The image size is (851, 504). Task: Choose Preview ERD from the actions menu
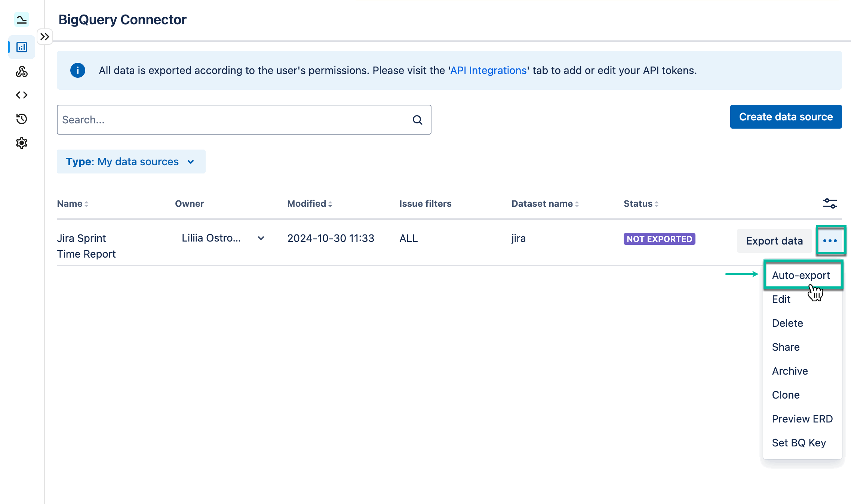[802, 419]
